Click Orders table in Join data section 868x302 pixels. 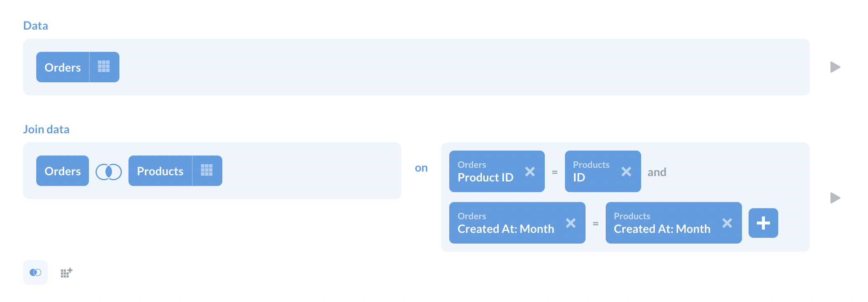(x=63, y=171)
